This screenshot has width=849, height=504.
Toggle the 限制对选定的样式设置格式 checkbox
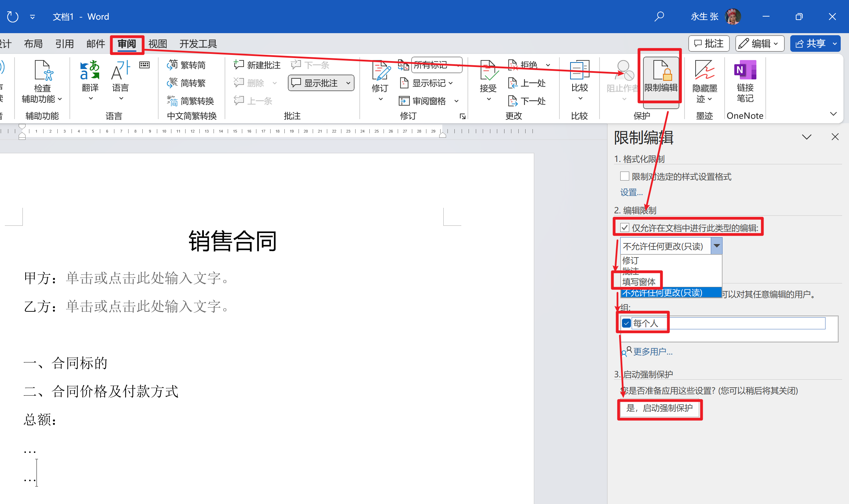coord(624,176)
